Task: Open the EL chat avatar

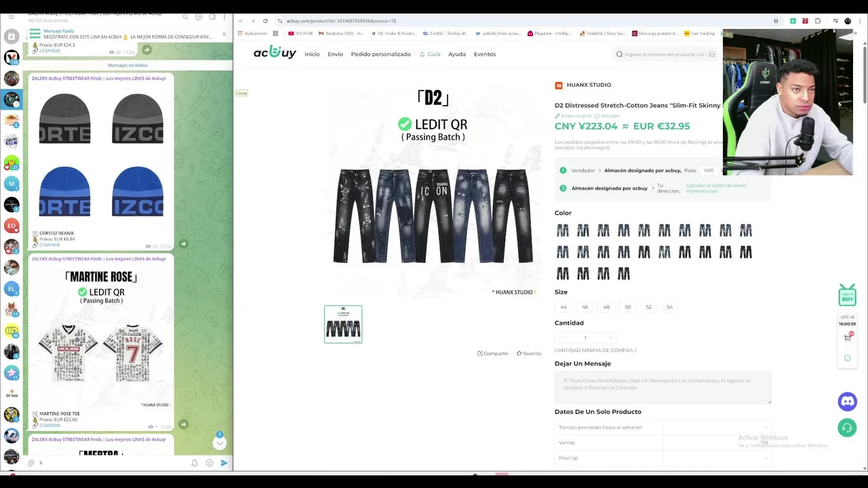Action: (11, 289)
